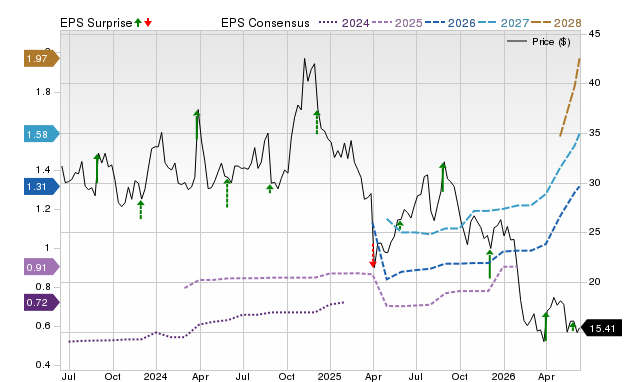Click the 1.8 EPS axis label
Image resolution: width=640 pixels, height=382 pixels.
pos(43,92)
